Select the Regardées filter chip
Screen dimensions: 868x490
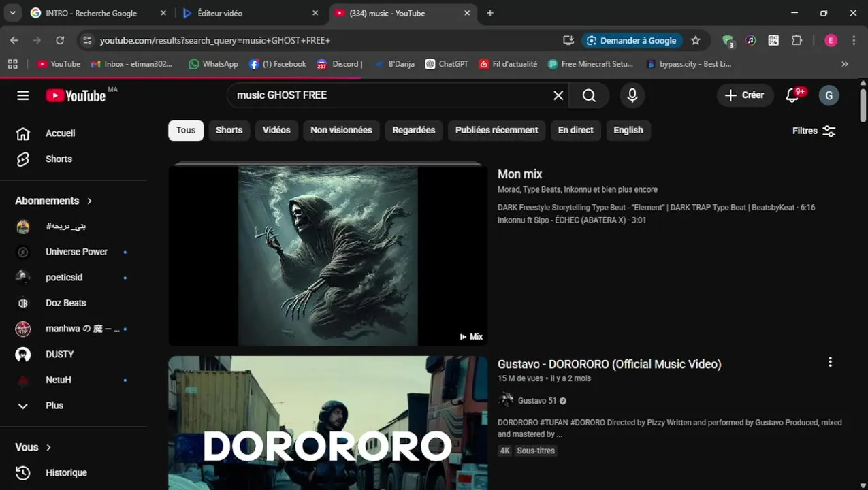(x=414, y=131)
